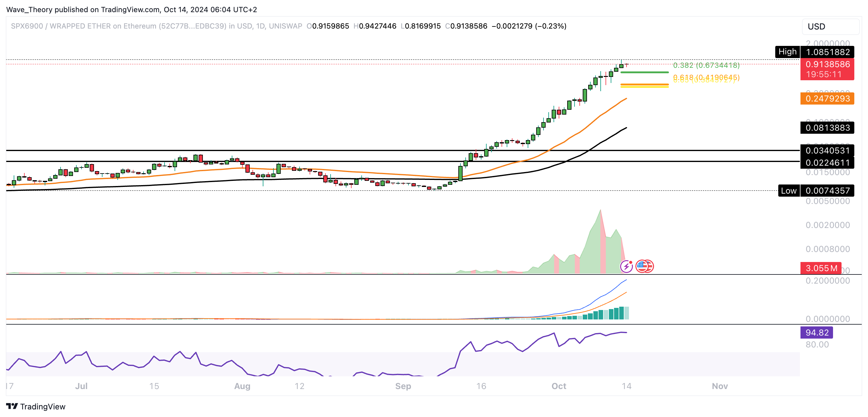Click the TradingView logo at bottom left
This screenshot has width=868, height=417.
pyautogui.click(x=36, y=406)
